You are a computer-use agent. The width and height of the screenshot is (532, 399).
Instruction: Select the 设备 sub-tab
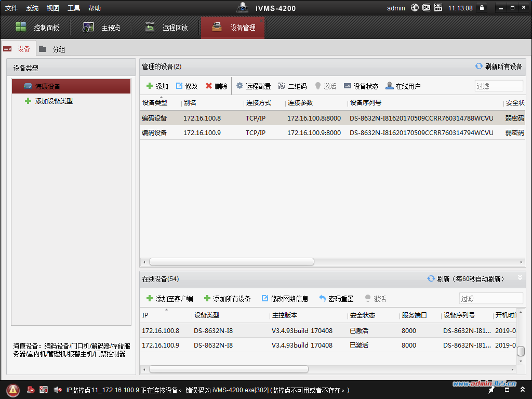(18, 49)
